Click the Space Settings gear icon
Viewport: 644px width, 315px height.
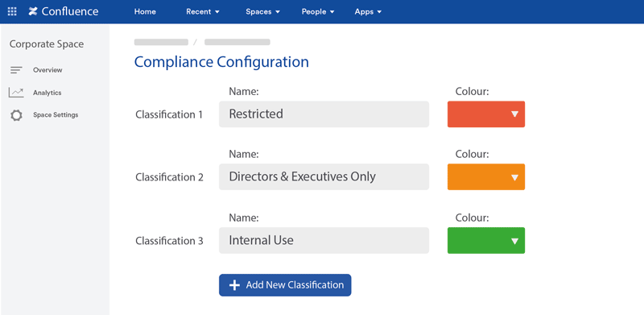[x=16, y=115]
